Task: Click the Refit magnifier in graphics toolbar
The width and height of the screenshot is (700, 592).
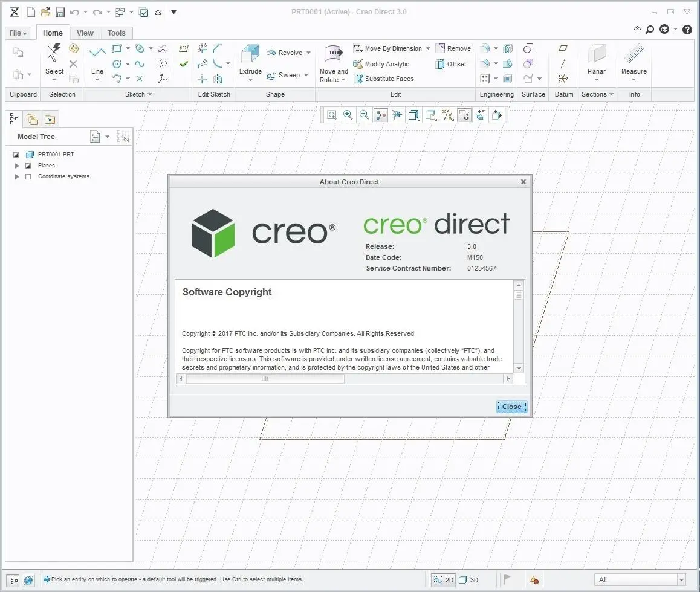Action: [x=332, y=115]
